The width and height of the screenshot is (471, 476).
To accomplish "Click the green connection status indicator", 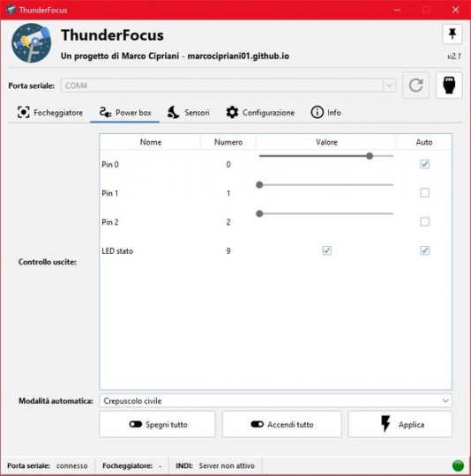I will click(x=458, y=465).
